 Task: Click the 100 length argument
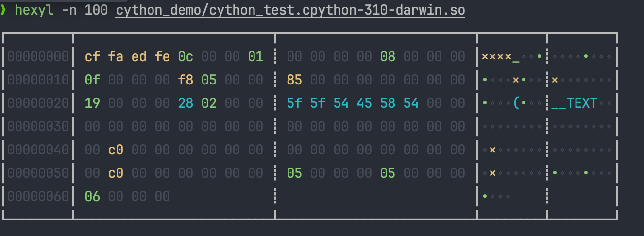click(96, 10)
